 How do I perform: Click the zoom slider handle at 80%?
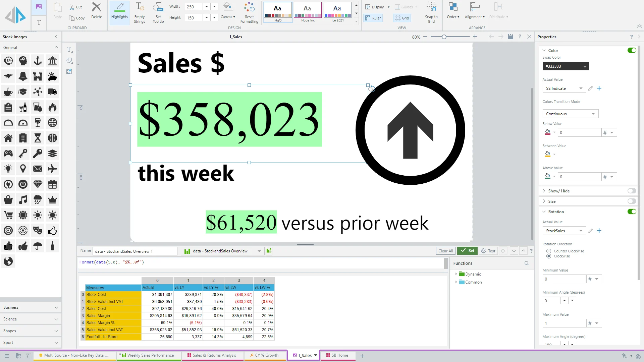pos(444,37)
